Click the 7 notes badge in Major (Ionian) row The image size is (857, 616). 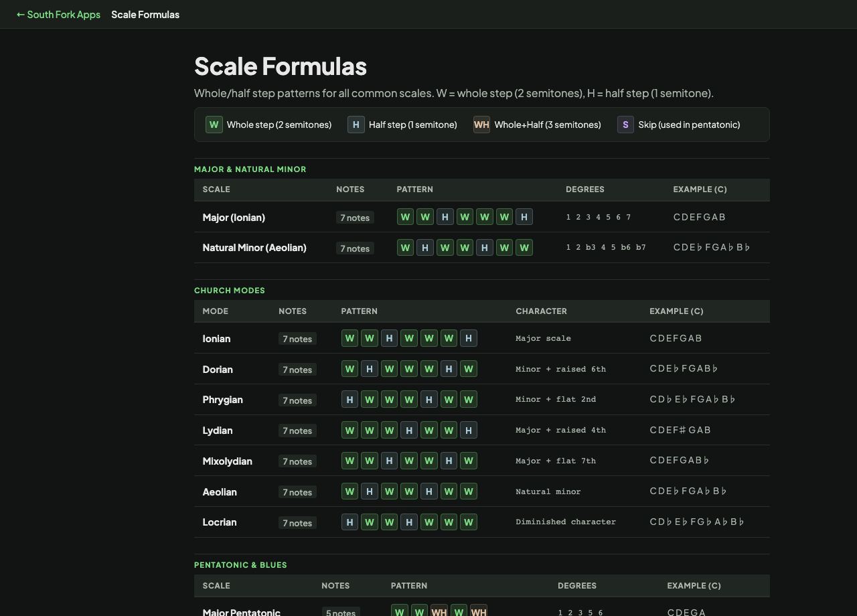click(355, 218)
